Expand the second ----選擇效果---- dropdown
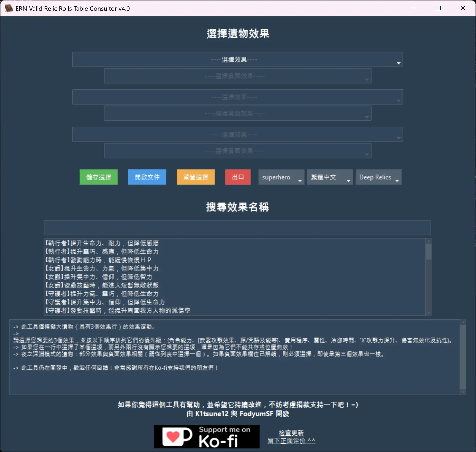The width and height of the screenshot is (476, 452). click(x=237, y=97)
